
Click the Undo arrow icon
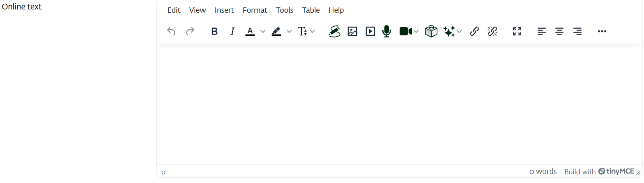pyautogui.click(x=171, y=31)
